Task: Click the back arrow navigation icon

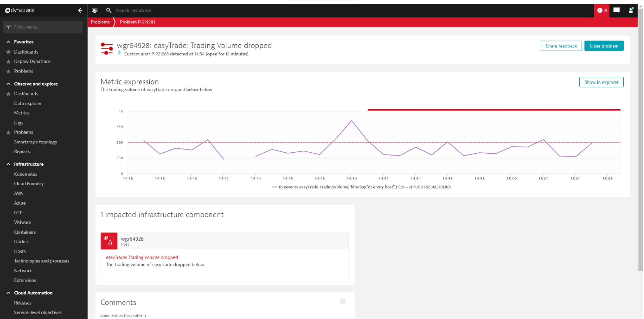Action: (80, 10)
